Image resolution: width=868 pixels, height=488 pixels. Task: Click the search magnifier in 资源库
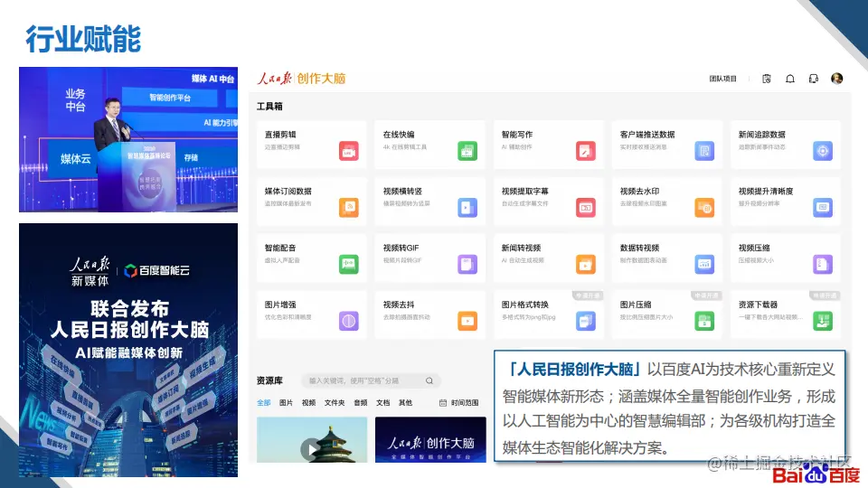(x=429, y=380)
